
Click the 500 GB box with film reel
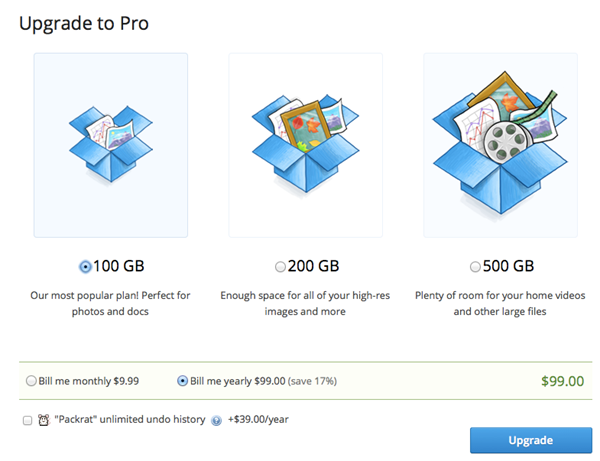pos(499,144)
